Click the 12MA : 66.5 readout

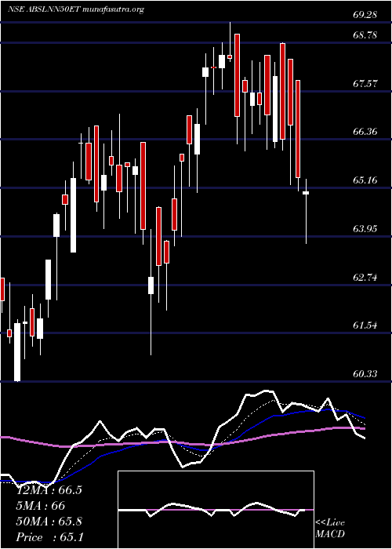49,490
